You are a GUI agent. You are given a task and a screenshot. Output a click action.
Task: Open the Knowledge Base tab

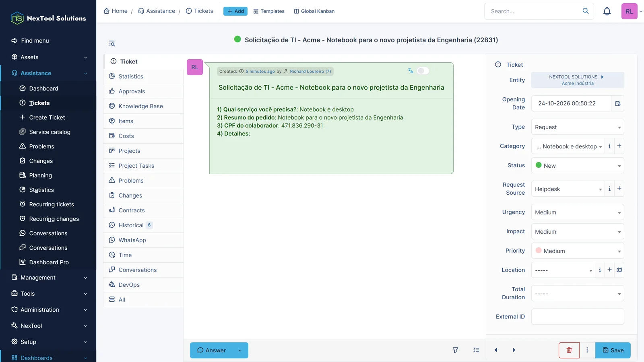pyautogui.click(x=143, y=106)
